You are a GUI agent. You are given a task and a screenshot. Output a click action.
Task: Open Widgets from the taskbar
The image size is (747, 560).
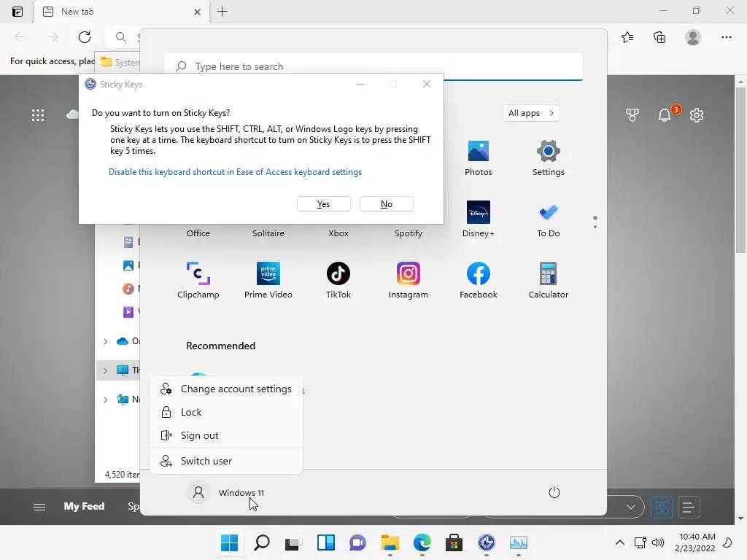[326, 542]
